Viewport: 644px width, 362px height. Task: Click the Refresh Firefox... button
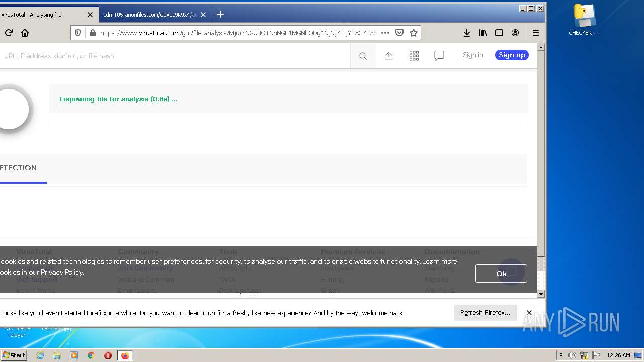click(x=485, y=313)
